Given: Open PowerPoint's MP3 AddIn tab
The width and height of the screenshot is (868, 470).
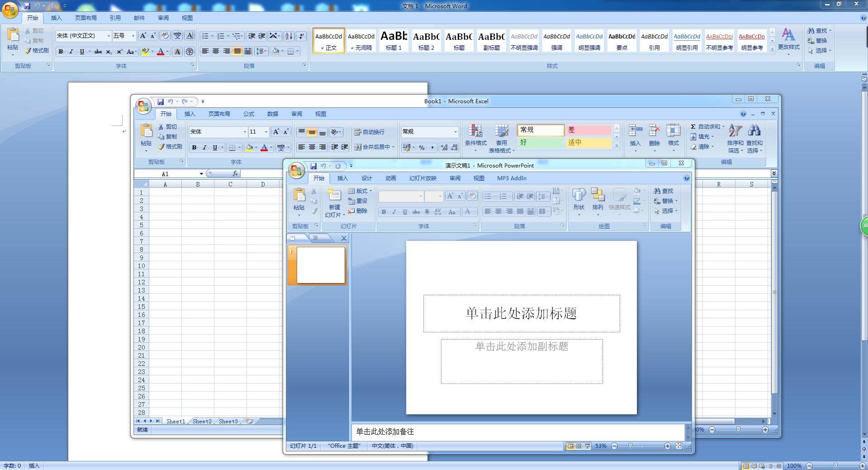Looking at the screenshot, I should pos(512,178).
